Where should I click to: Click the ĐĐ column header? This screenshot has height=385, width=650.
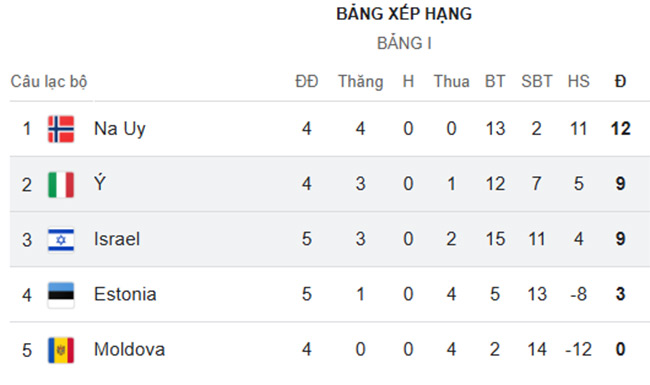coord(307,81)
